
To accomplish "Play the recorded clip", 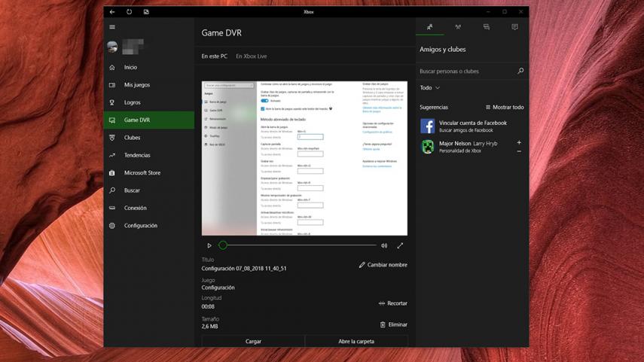I will pos(209,245).
